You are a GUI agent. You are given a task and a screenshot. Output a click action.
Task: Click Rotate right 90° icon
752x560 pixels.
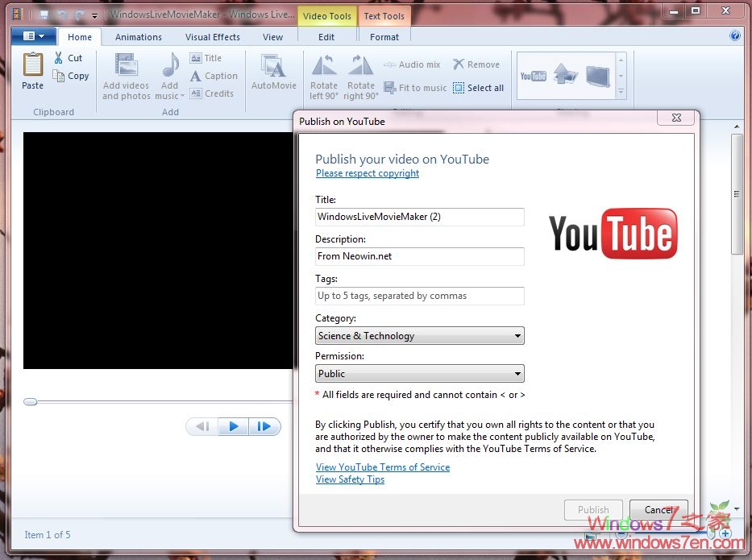[360, 66]
